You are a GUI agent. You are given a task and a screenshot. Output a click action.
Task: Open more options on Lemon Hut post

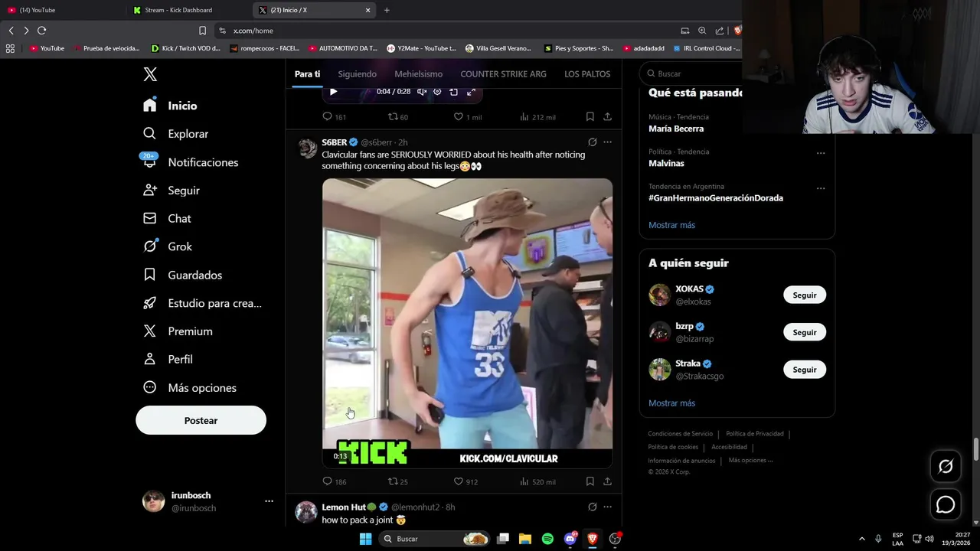607,507
